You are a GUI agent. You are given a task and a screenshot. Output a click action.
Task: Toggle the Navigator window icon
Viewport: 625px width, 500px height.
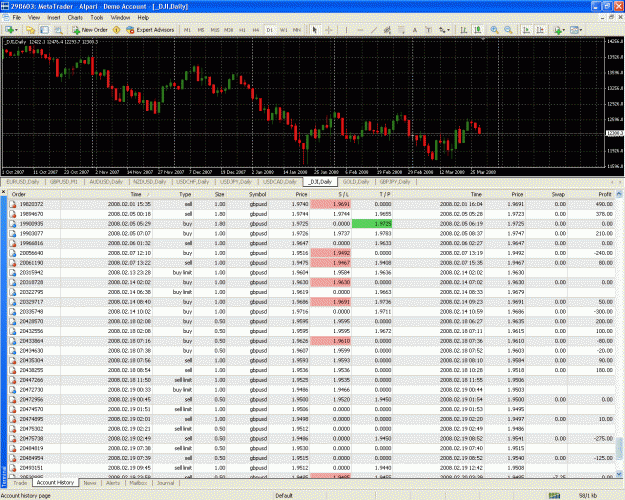coord(58,30)
